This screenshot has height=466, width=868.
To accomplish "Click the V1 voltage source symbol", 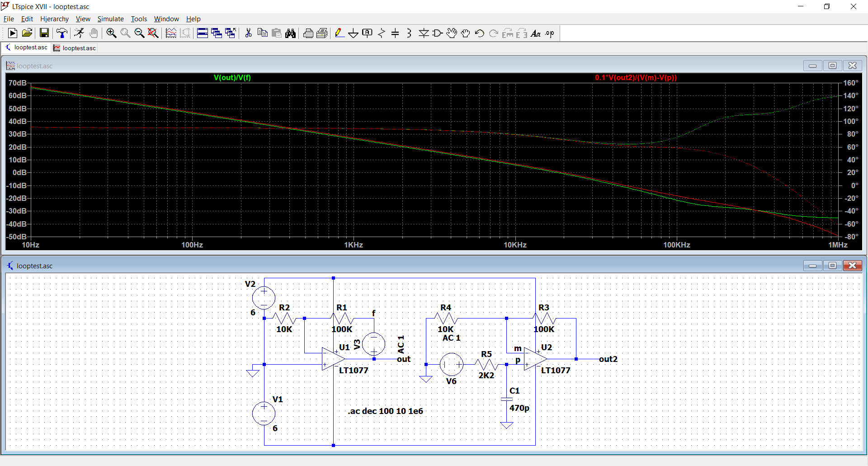I will tap(264, 413).
